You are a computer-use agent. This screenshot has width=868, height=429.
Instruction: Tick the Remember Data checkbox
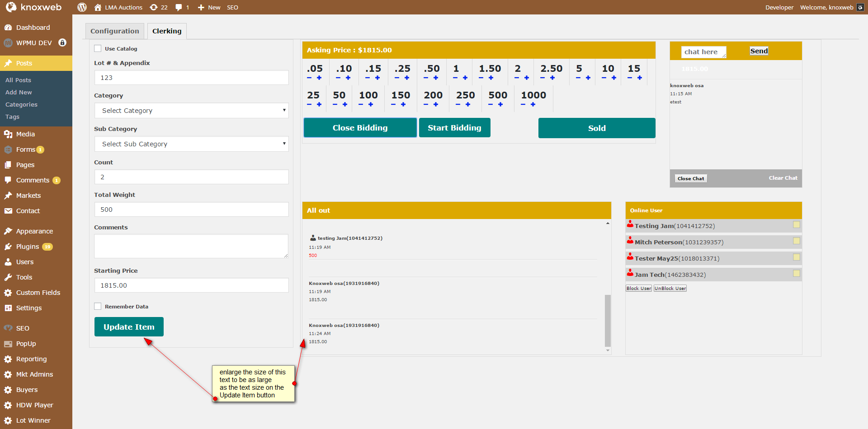[x=98, y=307]
